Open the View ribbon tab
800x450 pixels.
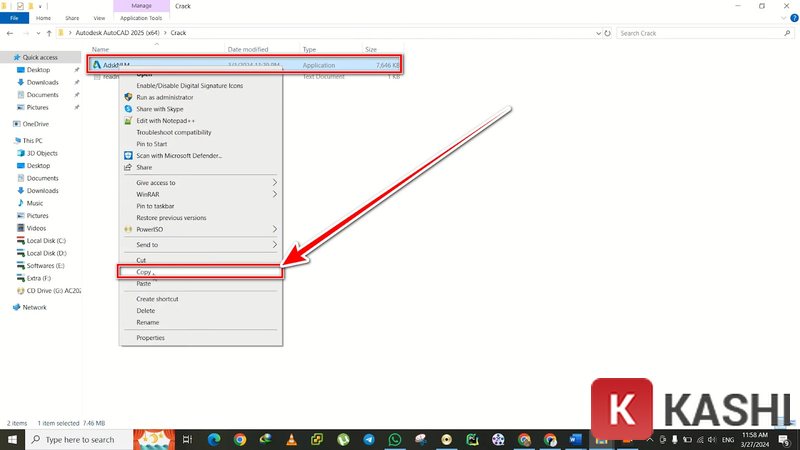[x=99, y=18]
